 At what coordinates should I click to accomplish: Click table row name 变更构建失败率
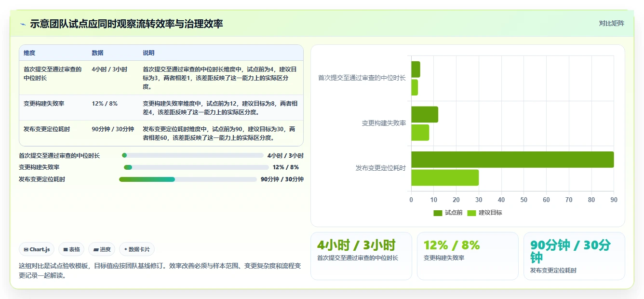click(44, 103)
